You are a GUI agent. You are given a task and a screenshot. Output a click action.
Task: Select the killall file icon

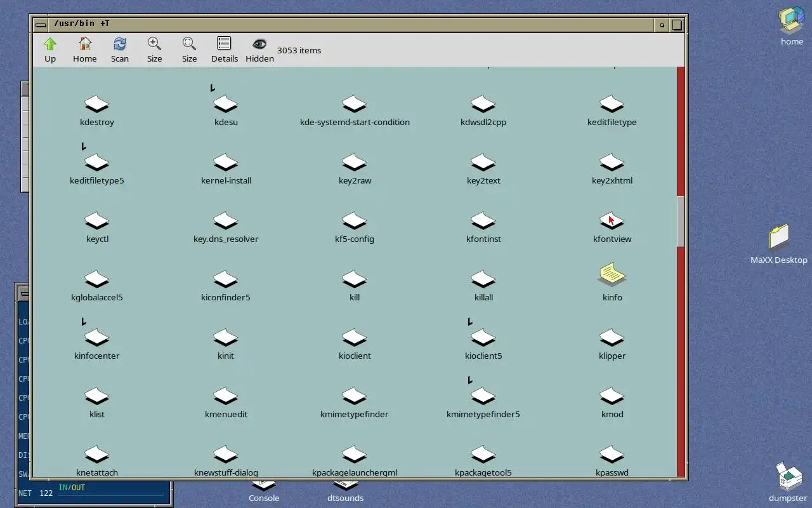pyautogui.click(x=483, y=279)
